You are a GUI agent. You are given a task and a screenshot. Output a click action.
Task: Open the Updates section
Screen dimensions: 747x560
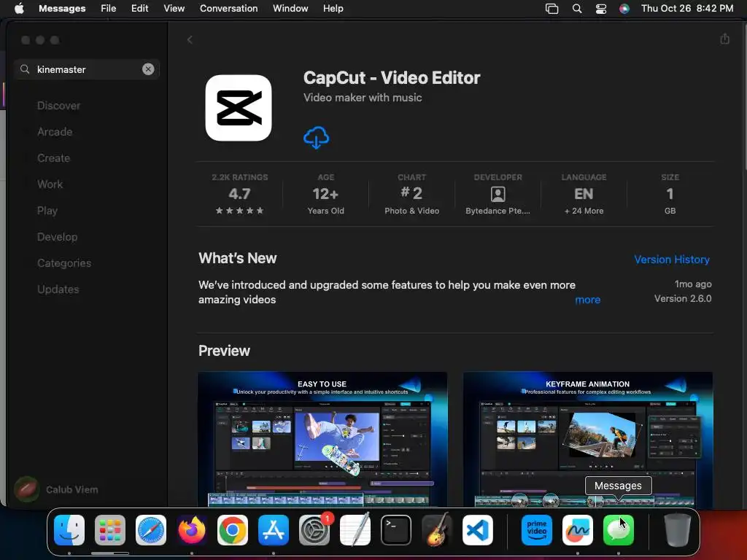click(58, 289)
